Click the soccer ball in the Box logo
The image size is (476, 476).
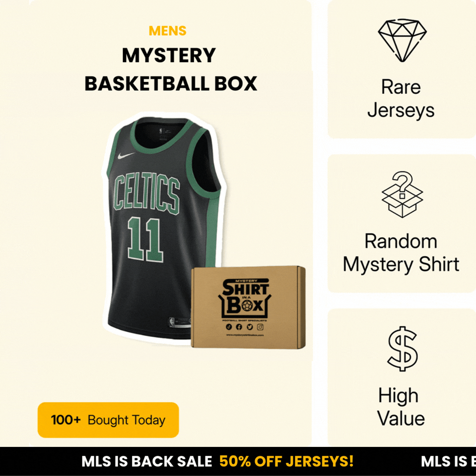click(x=247, y=305)
